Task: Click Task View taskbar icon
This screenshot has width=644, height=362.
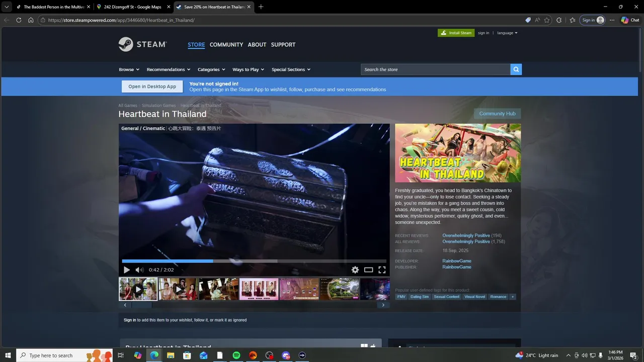Action: (x=121, y=355)
